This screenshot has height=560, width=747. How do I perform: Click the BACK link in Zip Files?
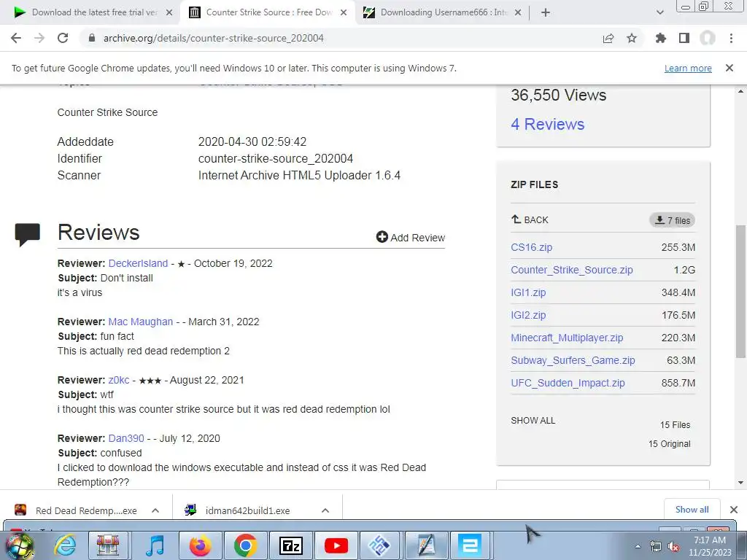pos(530,219)
